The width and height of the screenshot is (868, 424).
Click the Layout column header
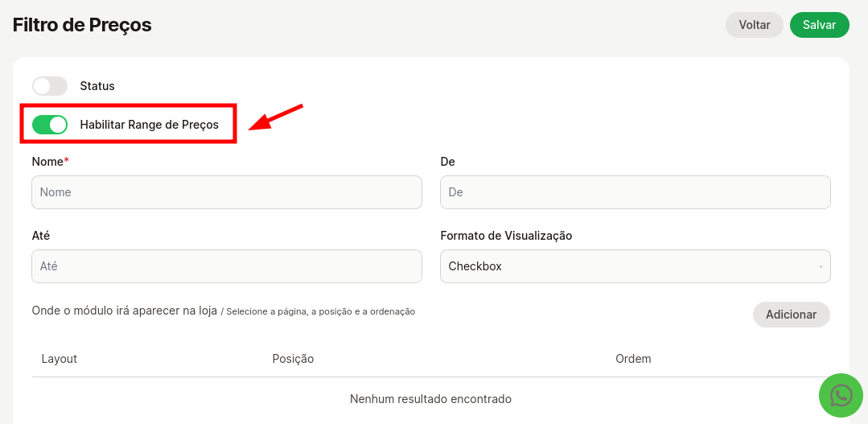[60, 359]
